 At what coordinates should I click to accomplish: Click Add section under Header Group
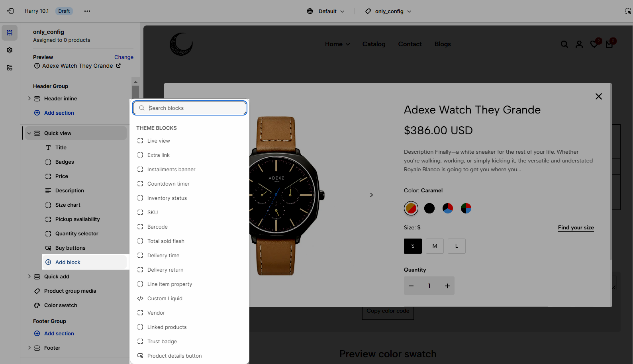(x=54, y=113)
